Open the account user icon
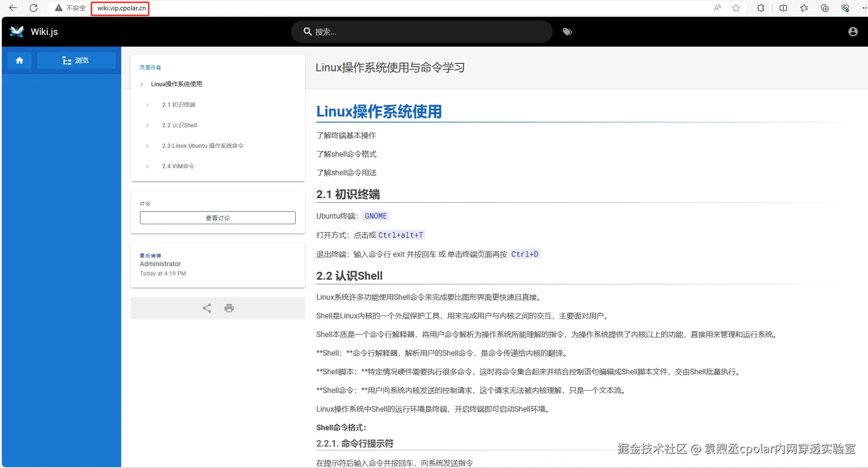868x468 pixels. click(x=853, y=32)
